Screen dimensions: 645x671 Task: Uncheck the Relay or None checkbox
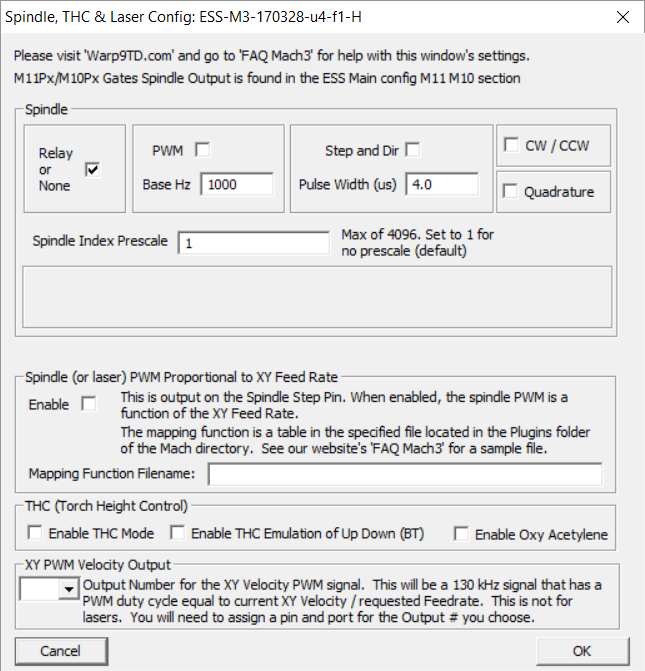[93, 170]
